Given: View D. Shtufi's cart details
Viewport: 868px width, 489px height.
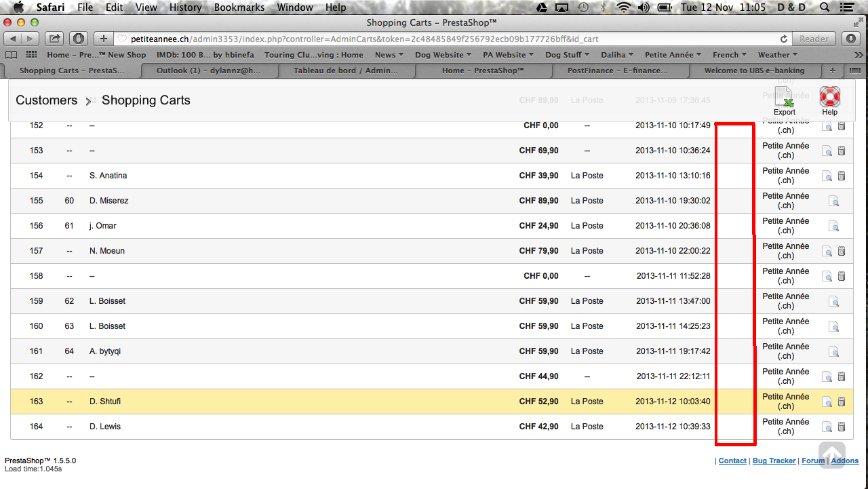Looking at the screenshot, I should (x=827, y=402).
